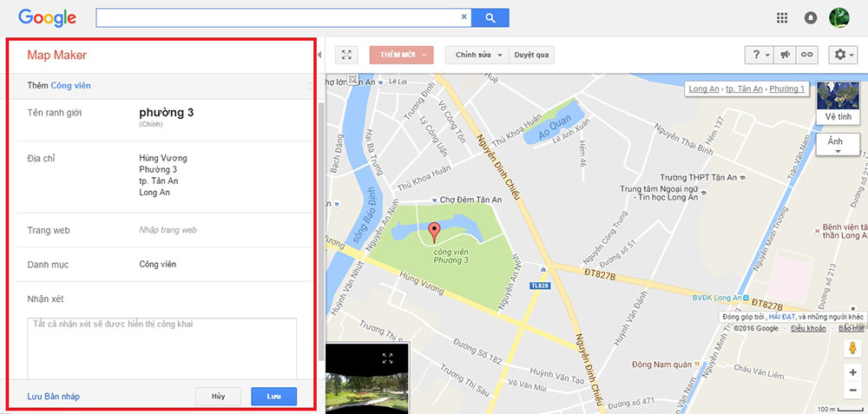
Task: Click the TL828 road shield
Action: coord(539,286)
